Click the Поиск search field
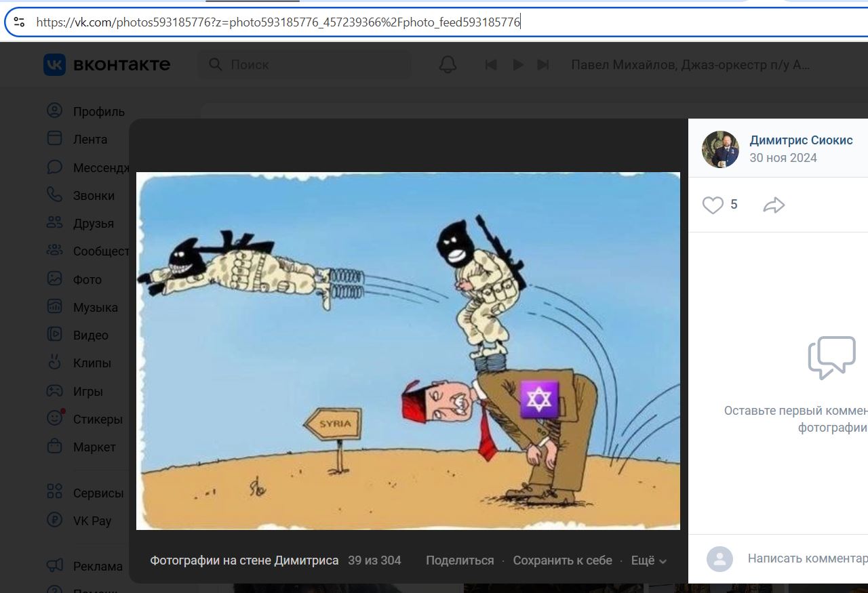The height and width of the screenshot is (593, 868). (304, 64)
